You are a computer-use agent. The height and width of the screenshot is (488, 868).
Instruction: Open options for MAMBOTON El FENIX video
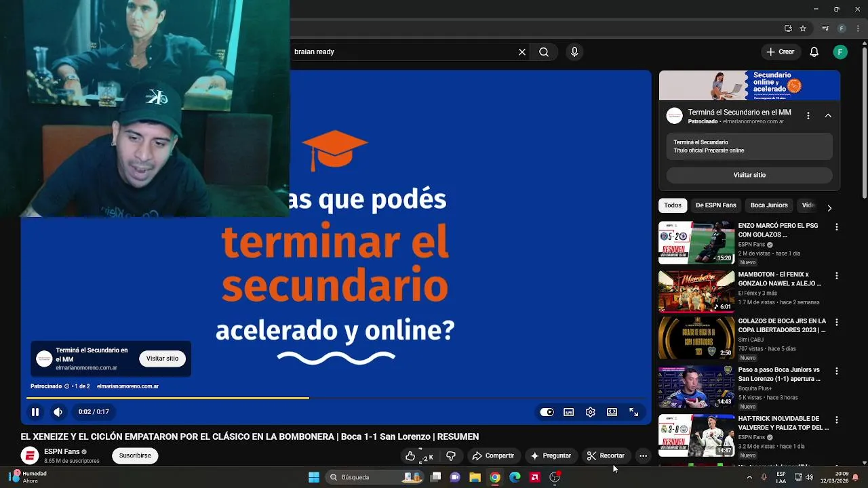(x=836, y=276)
